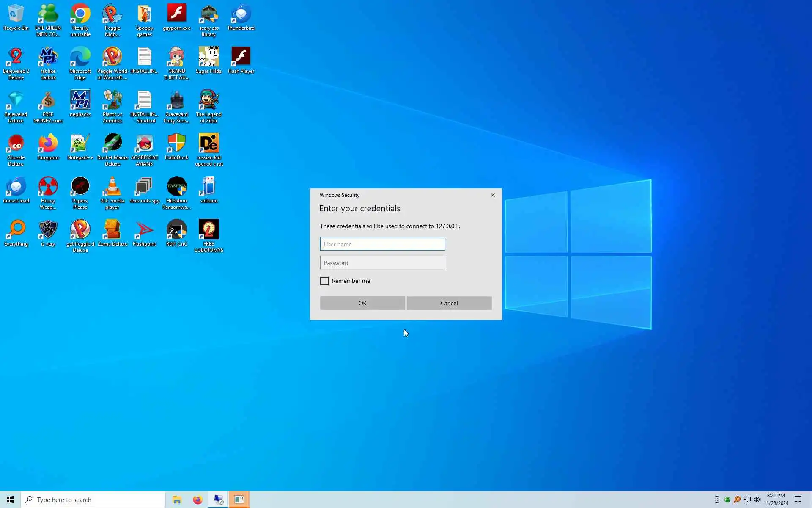Open File Explorer from the taskbar
Screen dimensions: 812x508
coord(177,500)
